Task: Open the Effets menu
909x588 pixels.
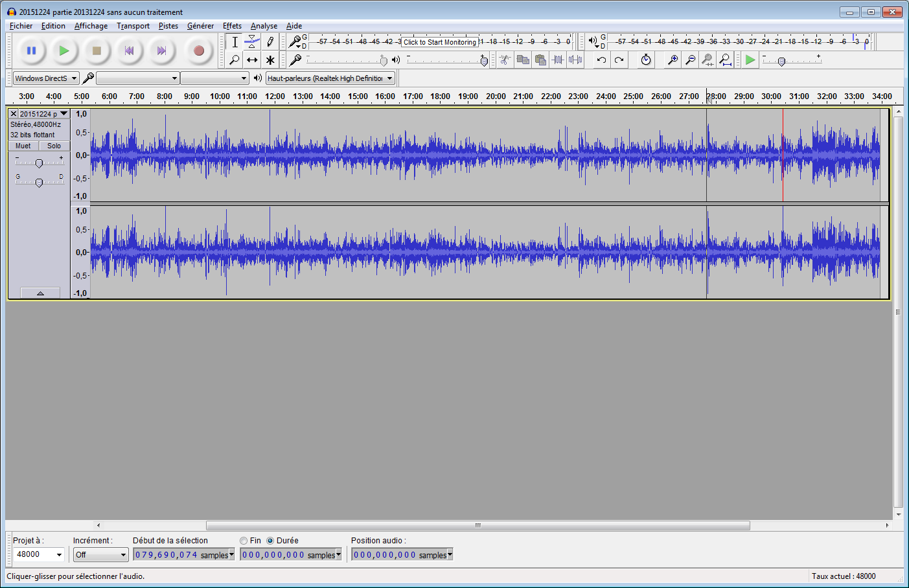Action: pyautogui.click(x=232, y=26)
